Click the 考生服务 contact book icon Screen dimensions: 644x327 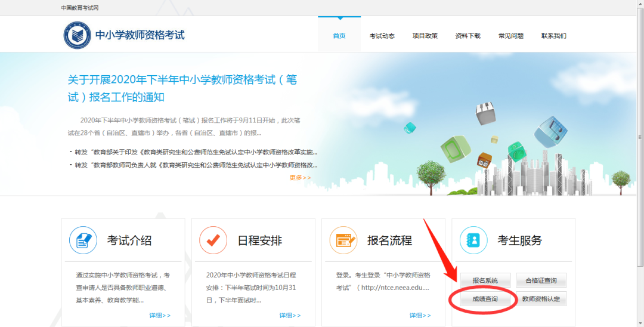473,240
